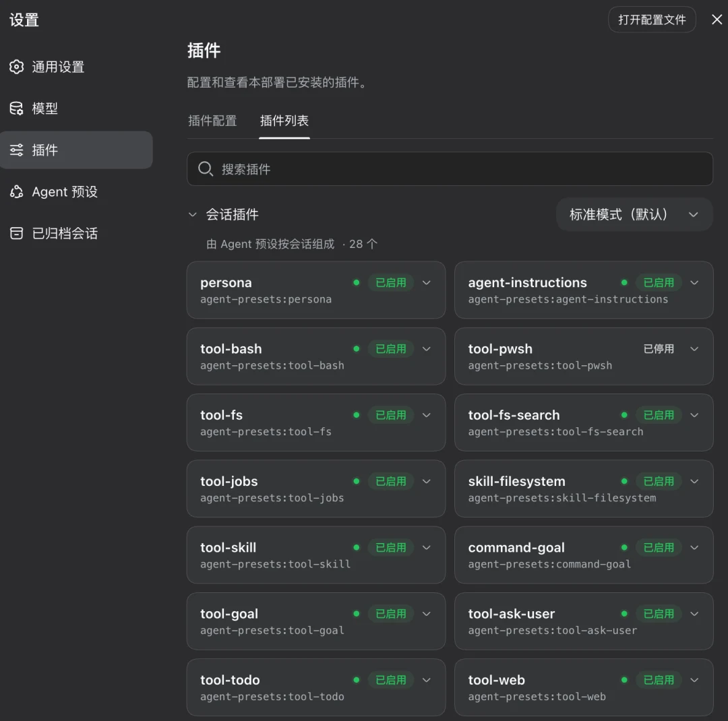Toggle 已启用 status on tool-todo plugin
The height and width of the screenshot is (721, 728).
tap(390, 680)
